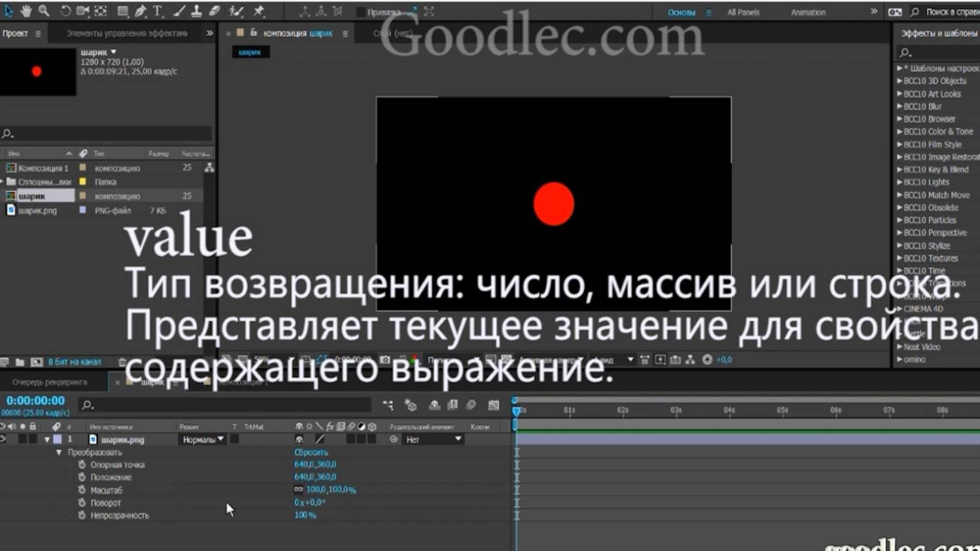Click the Local Axis mode icon

pyautogui.click(x=304, y=12)
